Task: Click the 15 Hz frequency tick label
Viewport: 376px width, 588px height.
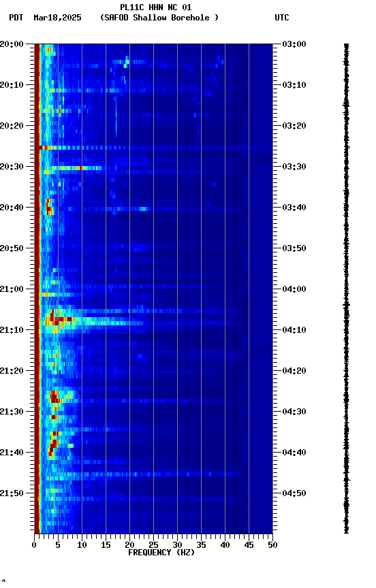Action: click(106, 545)
